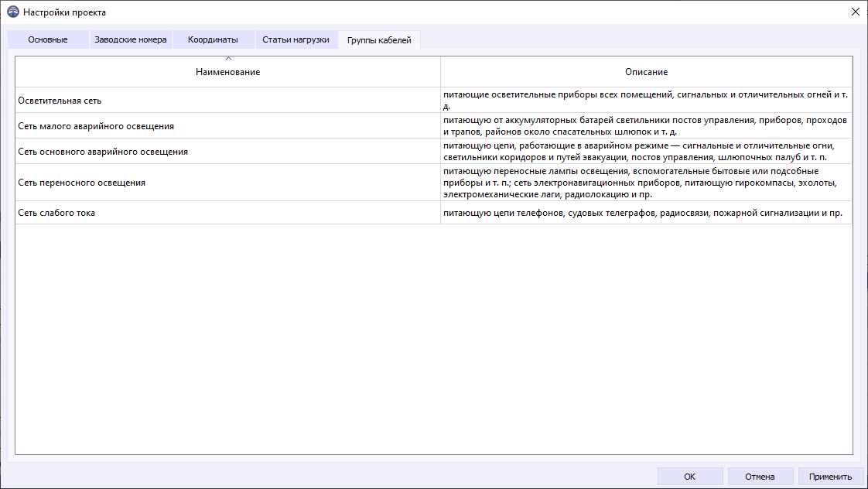Activate the Группы кабелей tab

point(379,38)
